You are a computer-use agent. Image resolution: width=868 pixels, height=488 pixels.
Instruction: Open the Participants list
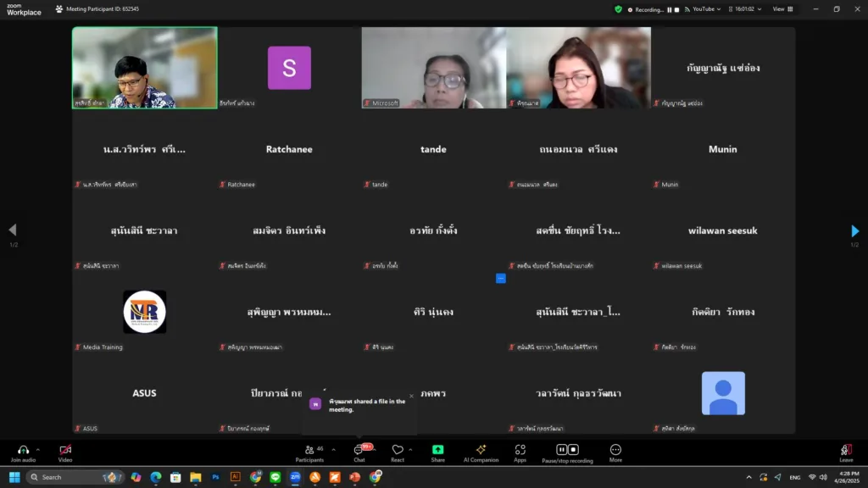[x=309, y=451]
